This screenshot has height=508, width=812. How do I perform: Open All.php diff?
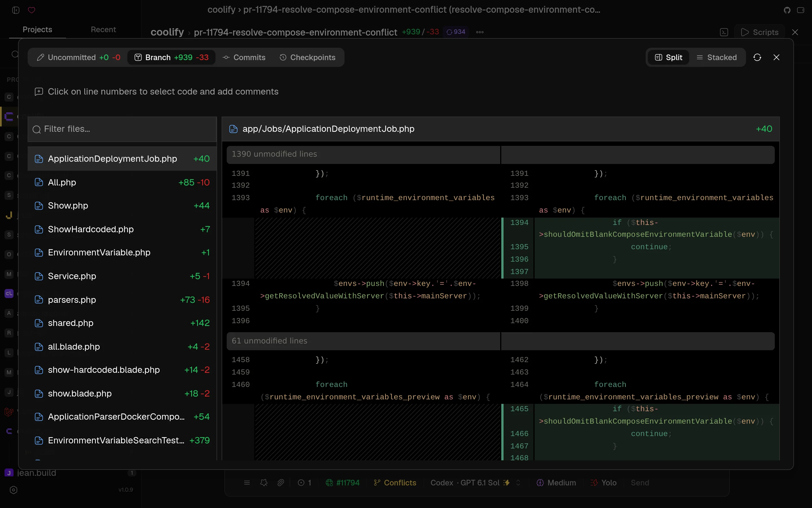click(x=122, y=182)
